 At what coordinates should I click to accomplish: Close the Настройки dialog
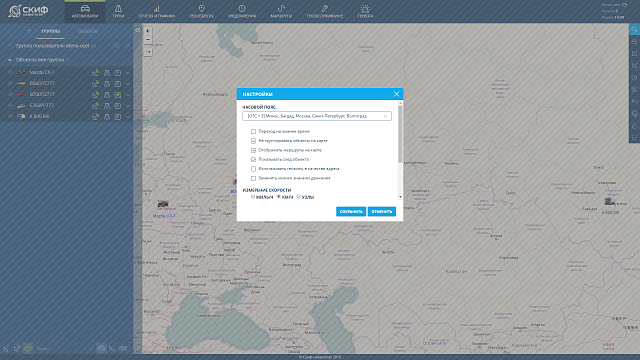point(396,94)
